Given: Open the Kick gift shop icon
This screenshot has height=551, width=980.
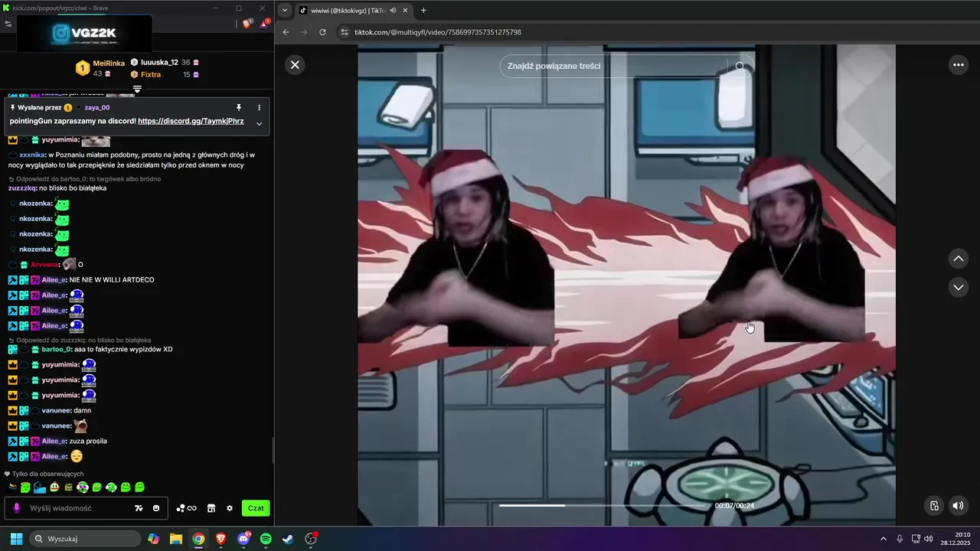Looking at the screenshot, I should 211,508.
